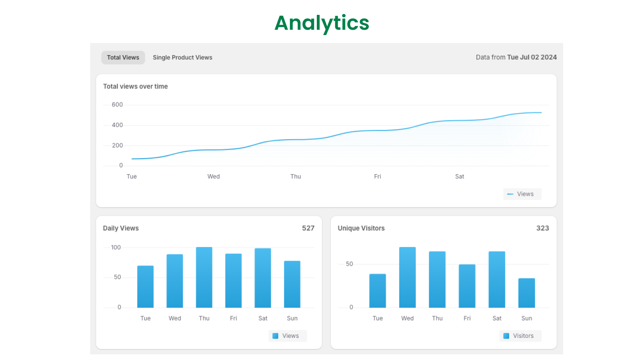Click the Analytics page title
Viewport: 644px width, 362px height.
tap(322, 23)
